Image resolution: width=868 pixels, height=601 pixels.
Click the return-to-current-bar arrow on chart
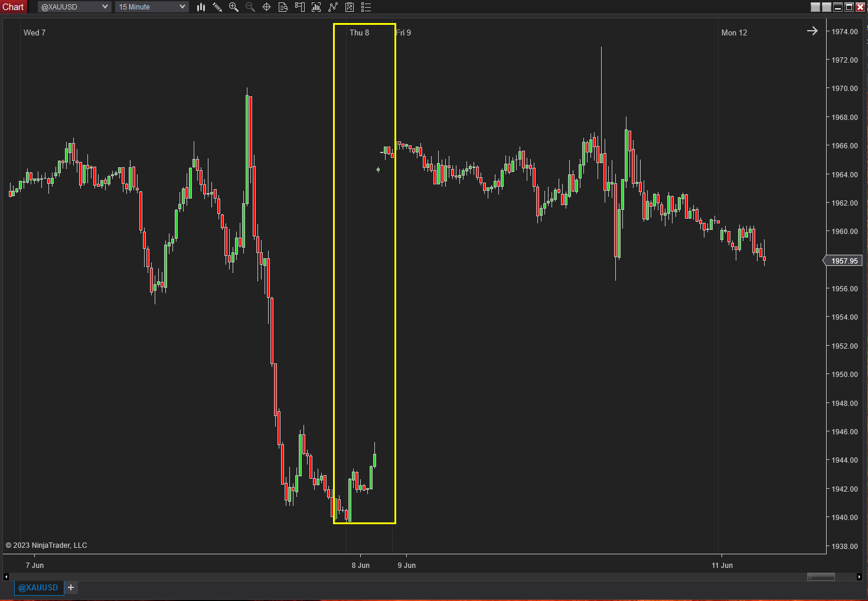812,31
